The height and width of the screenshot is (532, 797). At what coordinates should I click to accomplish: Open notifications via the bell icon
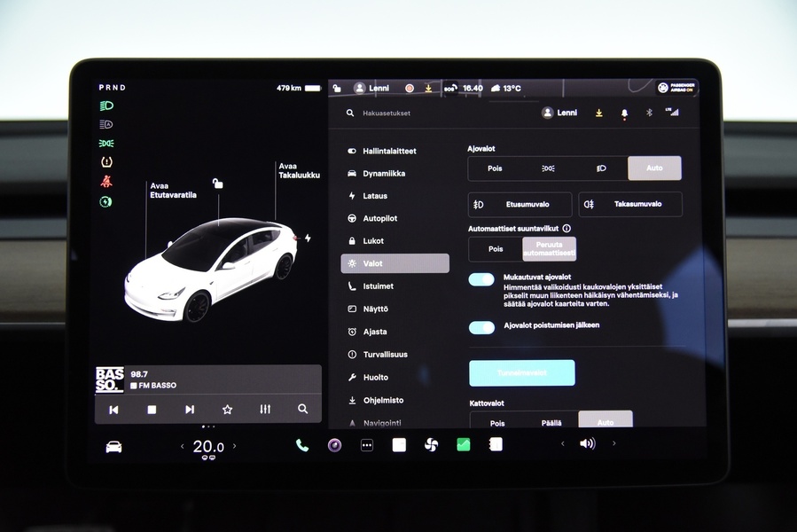(623, 113)
